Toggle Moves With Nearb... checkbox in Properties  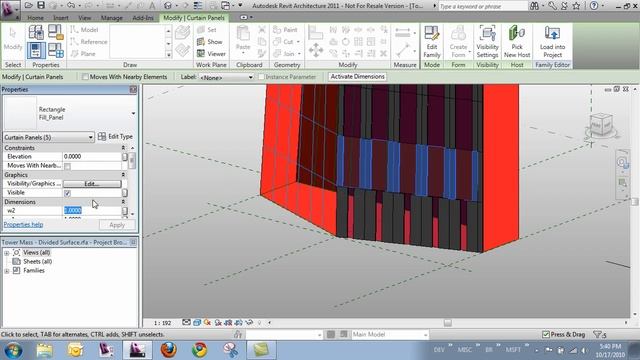tap(67, 166)
